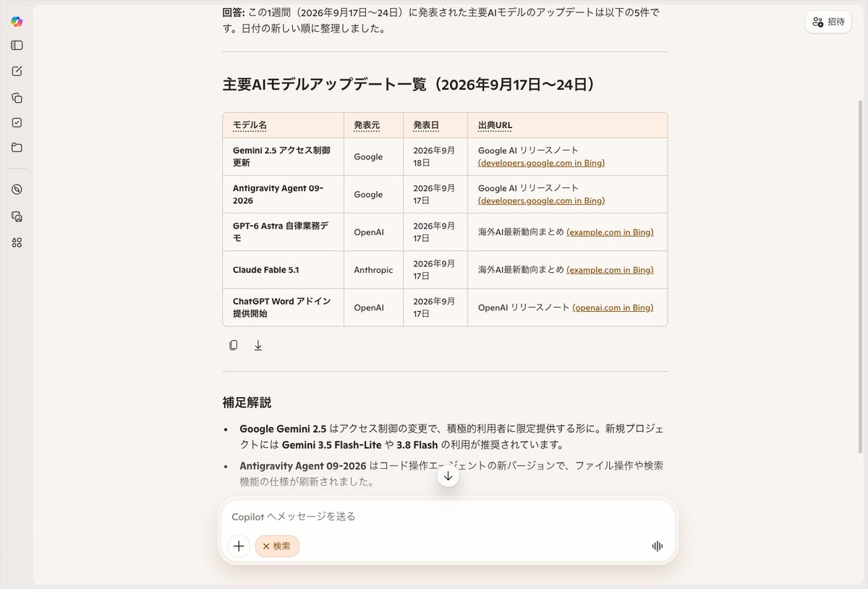868x589 pixels.
Task: Click bold 'Gemini 3.5 Flash-Lite' text
Action: (331, 445)
